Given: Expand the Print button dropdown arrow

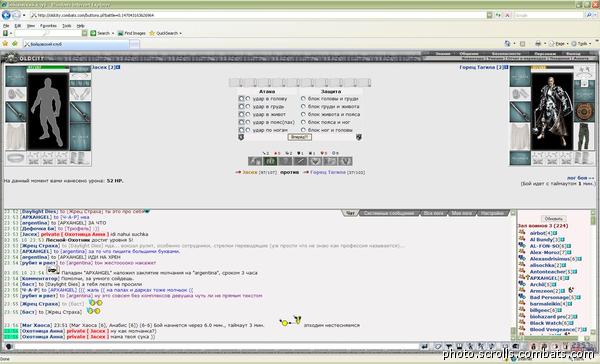Looking at the screenshot, I should tap(545, 44).
